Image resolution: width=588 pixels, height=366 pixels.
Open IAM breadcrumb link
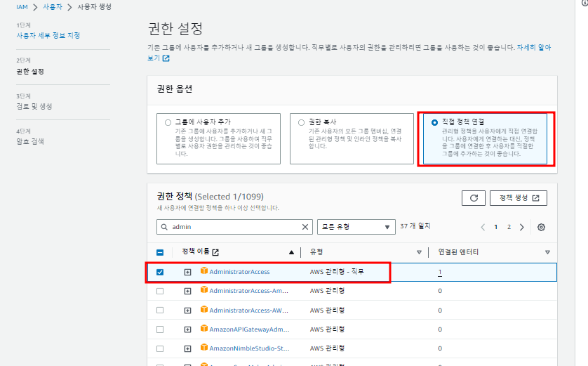(x=22, y=7)
